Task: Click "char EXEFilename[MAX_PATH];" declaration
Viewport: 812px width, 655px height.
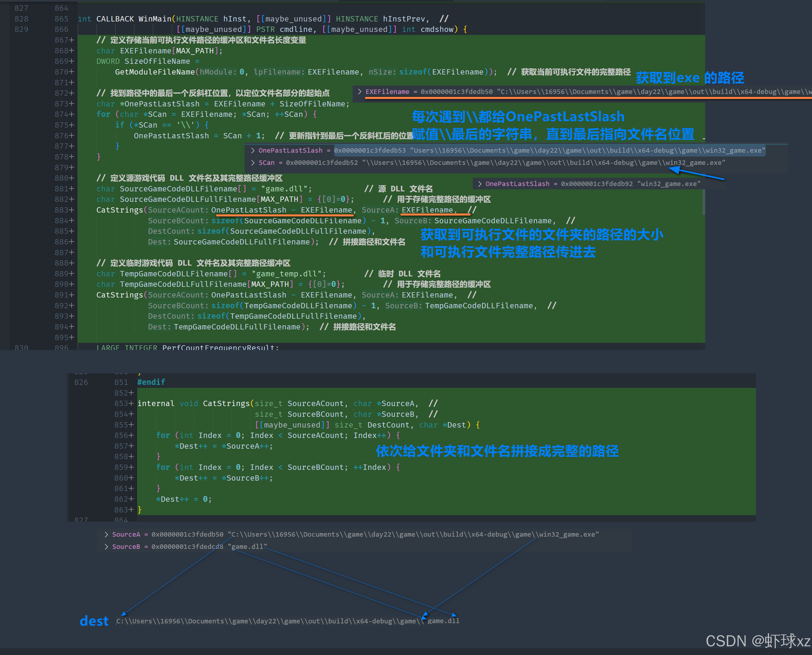Action: pos(160,51)
